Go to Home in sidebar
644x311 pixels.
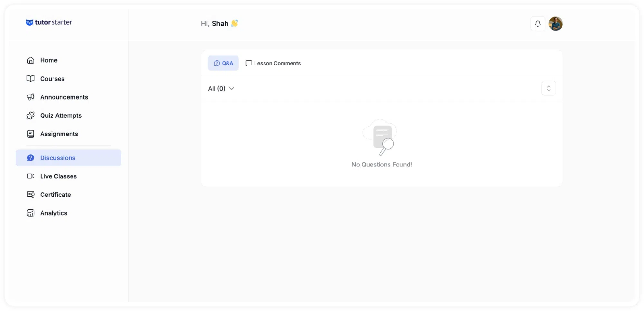point(69,60)
